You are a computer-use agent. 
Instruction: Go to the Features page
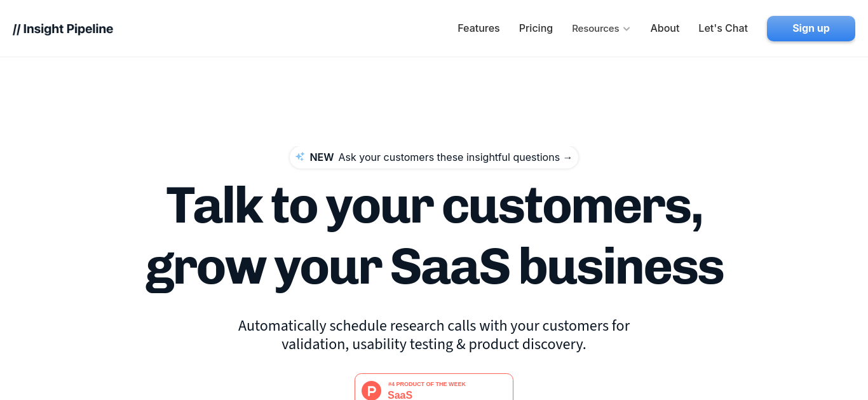tap(478, 29)
